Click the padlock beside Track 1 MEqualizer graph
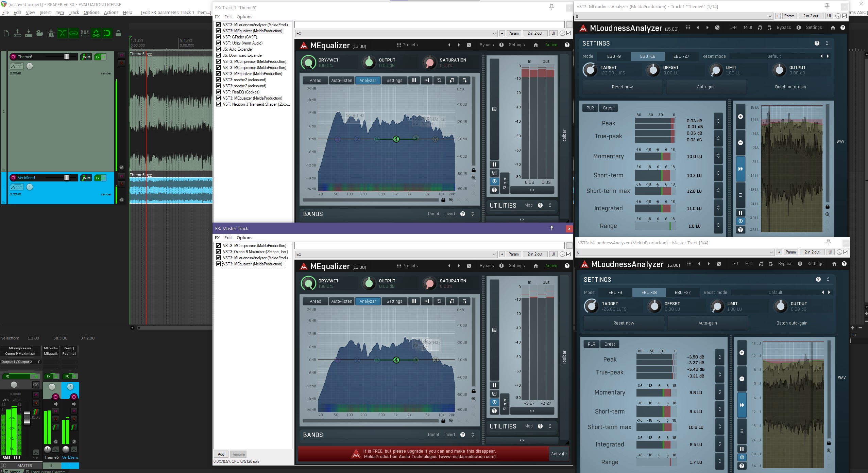This screenshot has width=868, height=473. (x=473, y=170)
